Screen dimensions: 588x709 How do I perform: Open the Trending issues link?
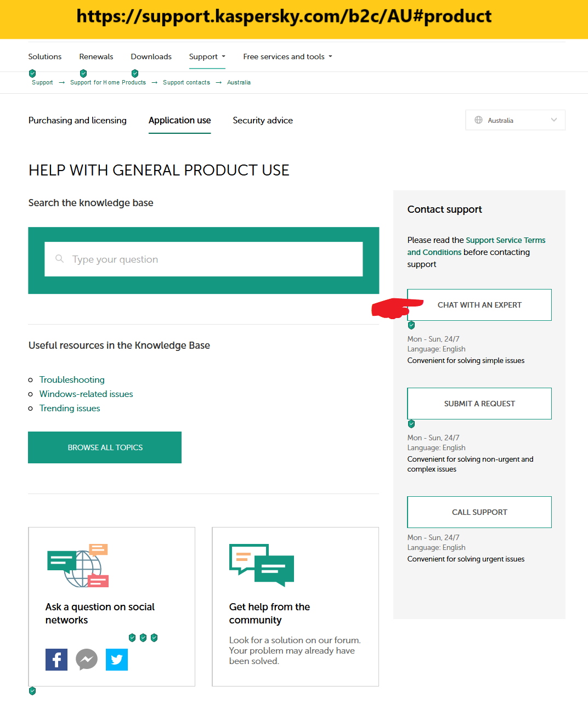click(x=70, y=408)
